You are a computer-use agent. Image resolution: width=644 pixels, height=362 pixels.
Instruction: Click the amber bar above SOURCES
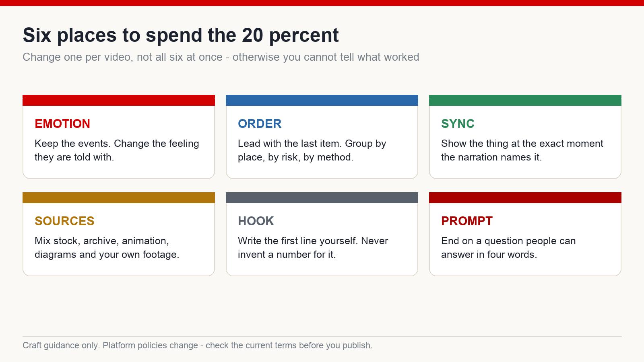coord(119,197)
